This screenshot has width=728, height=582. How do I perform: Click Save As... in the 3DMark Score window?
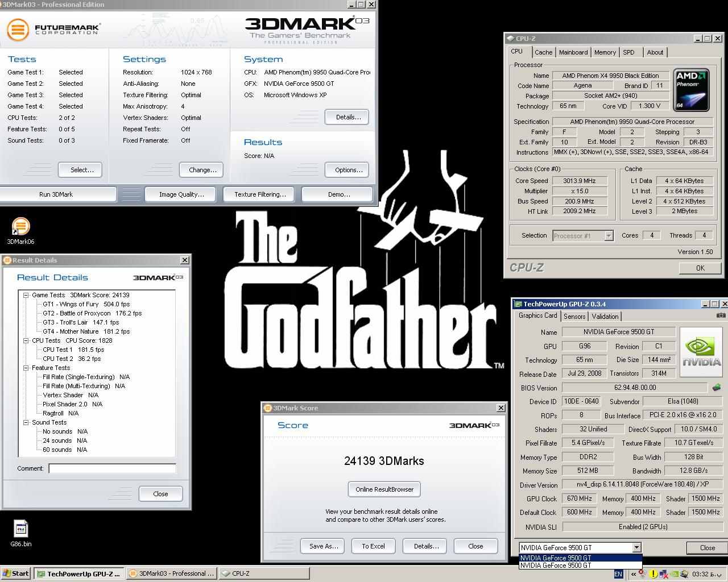[x=322, y=546]
